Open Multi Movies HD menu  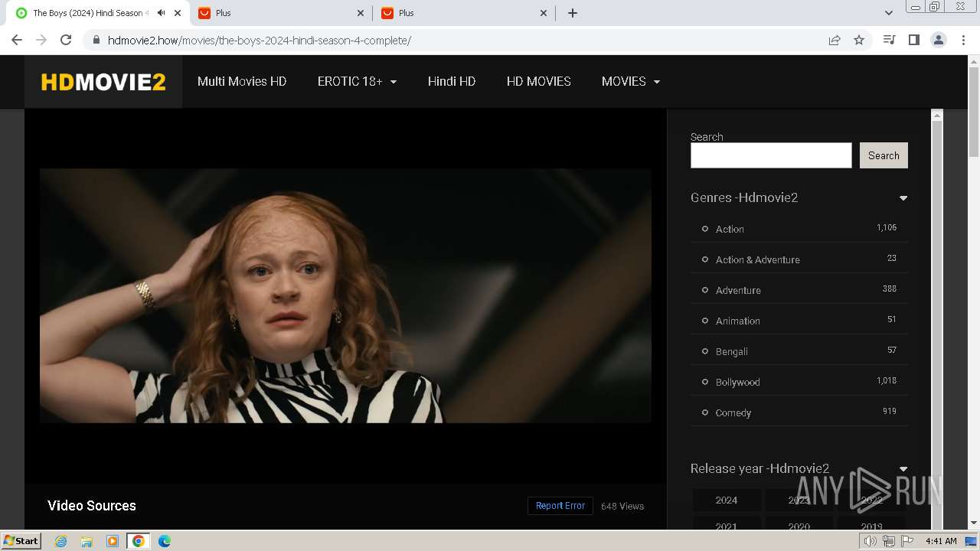tap(242, 81)
